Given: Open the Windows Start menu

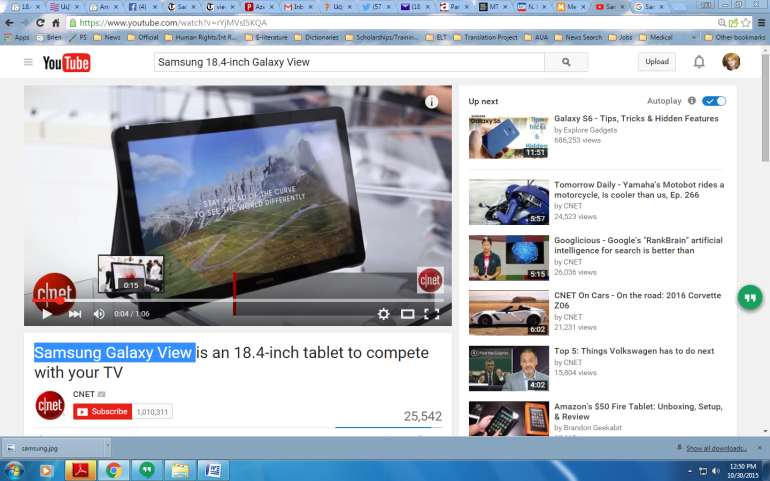Looking at the screenshot, I should tap(14, 471).
